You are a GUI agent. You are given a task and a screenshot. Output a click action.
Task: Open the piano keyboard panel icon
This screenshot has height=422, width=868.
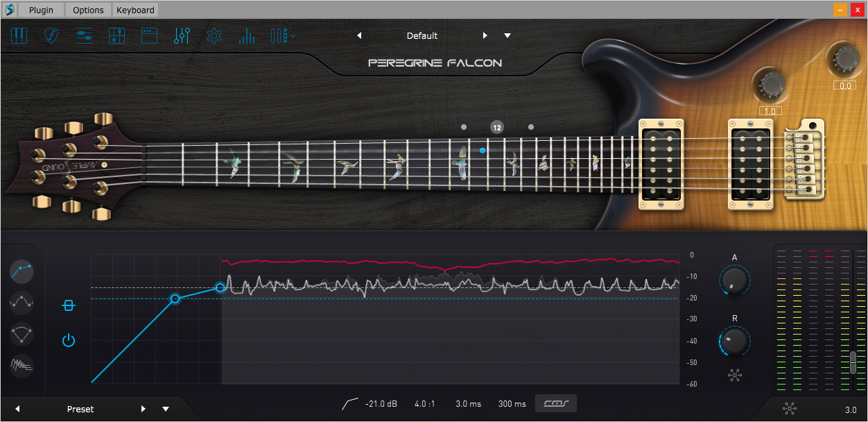19,35
